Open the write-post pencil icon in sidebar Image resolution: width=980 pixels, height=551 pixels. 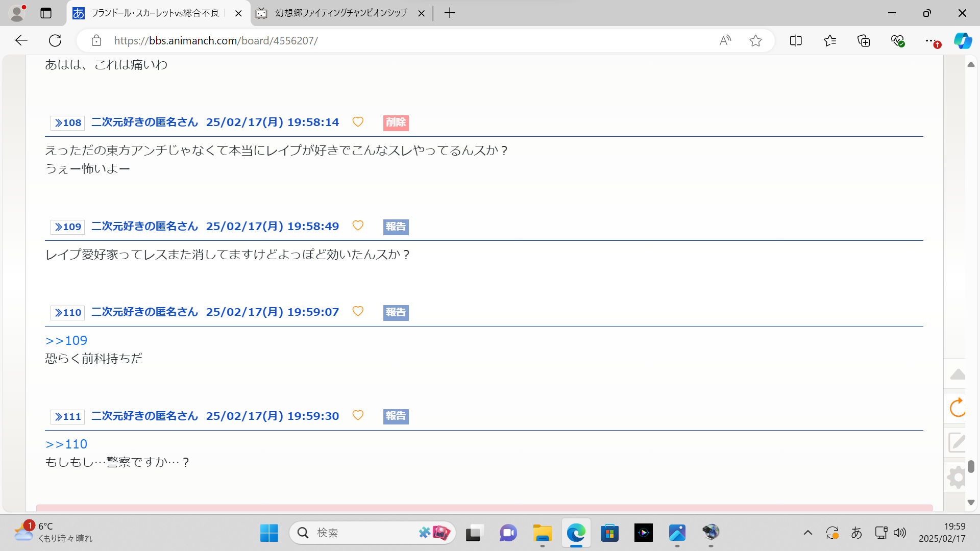[957, 442]
